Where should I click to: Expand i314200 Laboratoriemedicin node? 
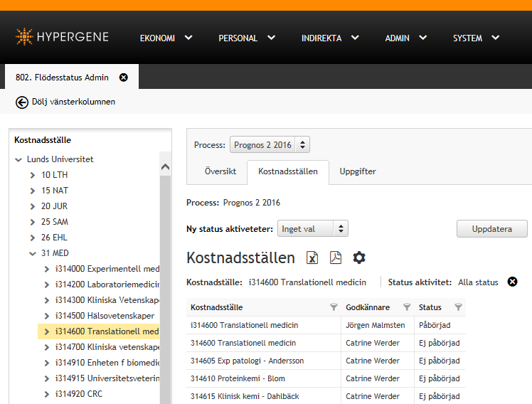(x=47, y=285)
